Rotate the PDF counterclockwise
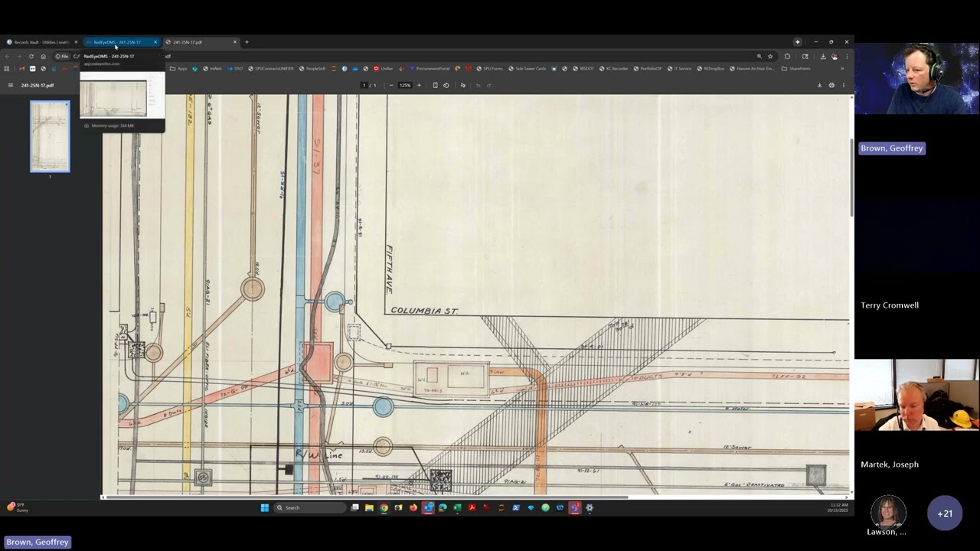This screenshot has height=551, width=980. pyautogui.click(x=446, y=85)
